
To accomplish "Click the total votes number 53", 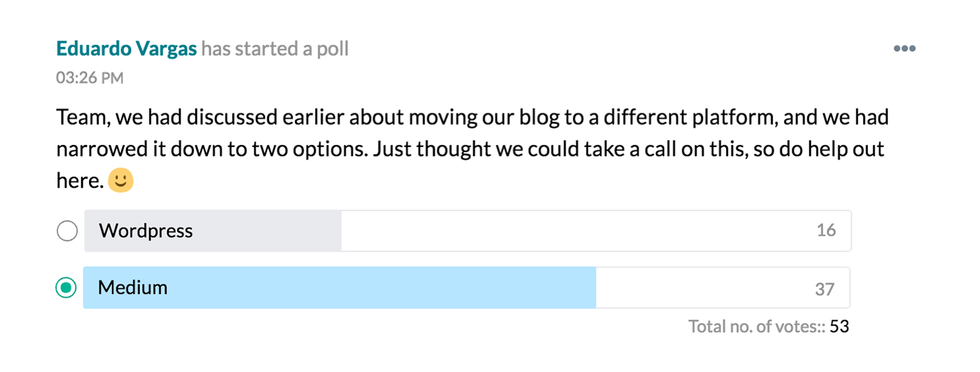I will point(839,326).
